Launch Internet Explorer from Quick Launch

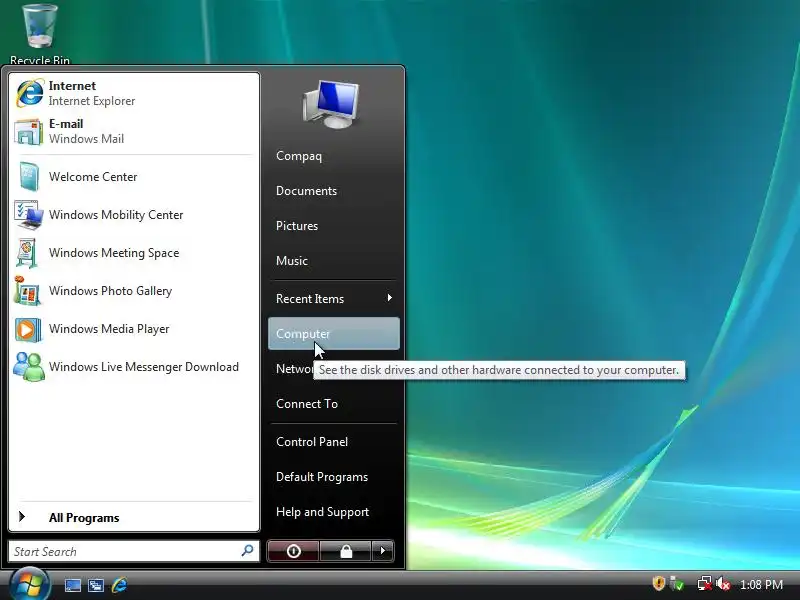119,585
